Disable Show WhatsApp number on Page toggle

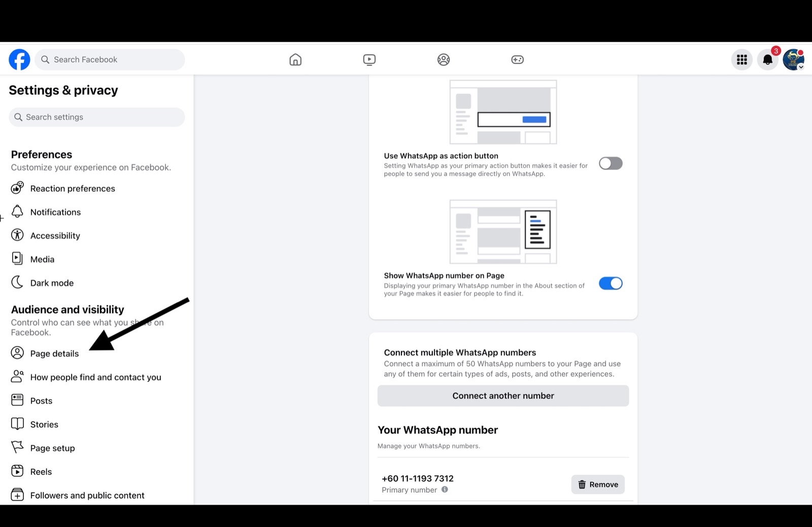click(x=611, y=284)
